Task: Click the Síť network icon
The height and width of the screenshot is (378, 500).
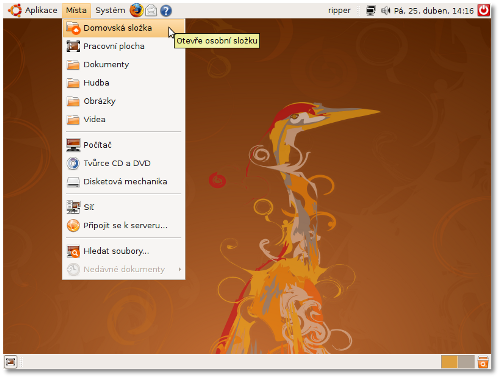Action: [x=73, y=207]
